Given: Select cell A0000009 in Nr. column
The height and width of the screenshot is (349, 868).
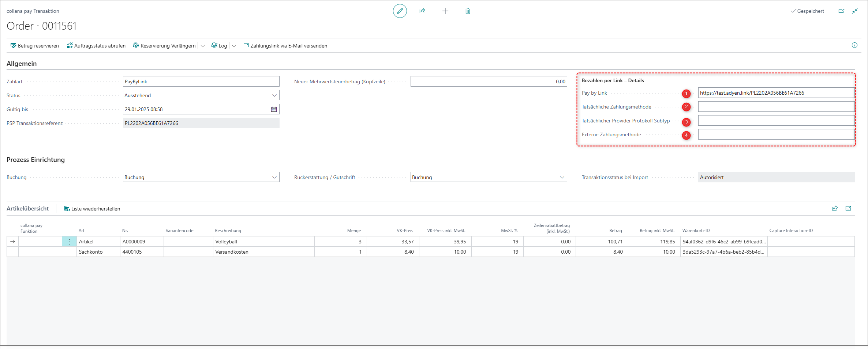Looking at the screenshot, I should click(142, 242).
